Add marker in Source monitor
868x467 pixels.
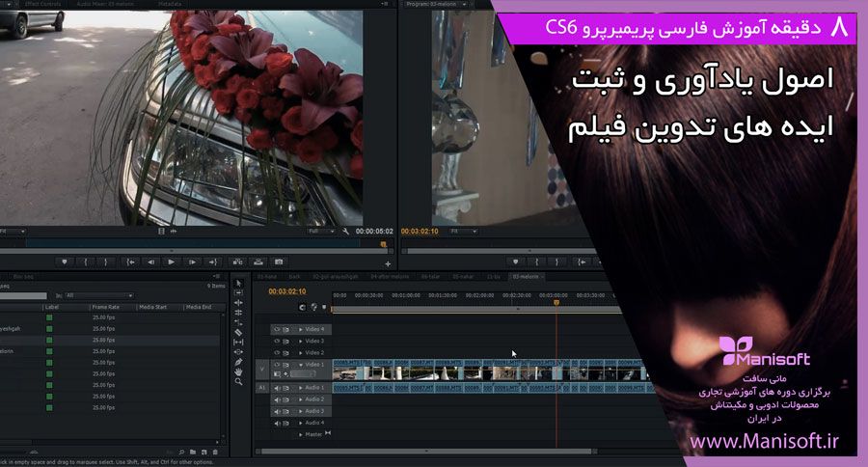pos(65,262)
